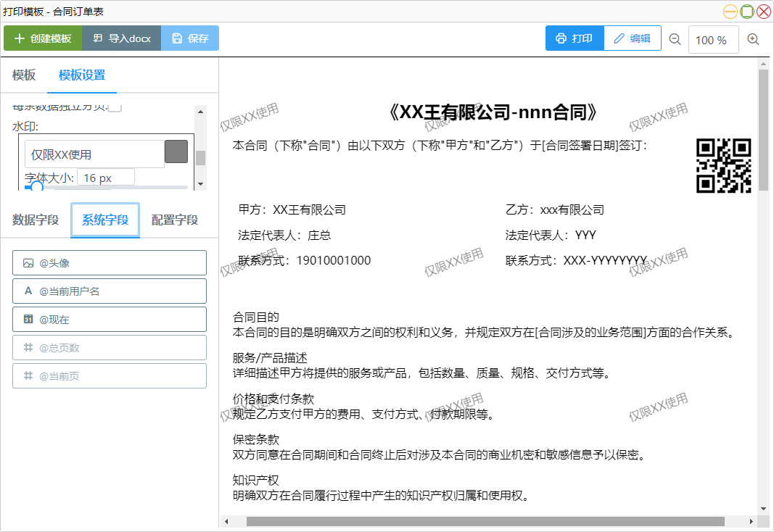Save the template with 保存 button
Image resolution: width=774 pixels, height=532 pixels.
coord(189,38)
